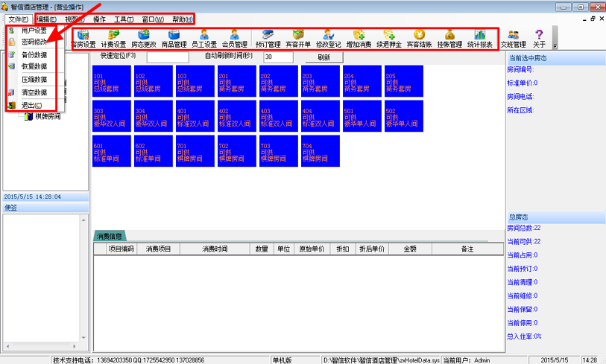
Task: Click 房态更改 room status change icon
Action: coord(144,39)
